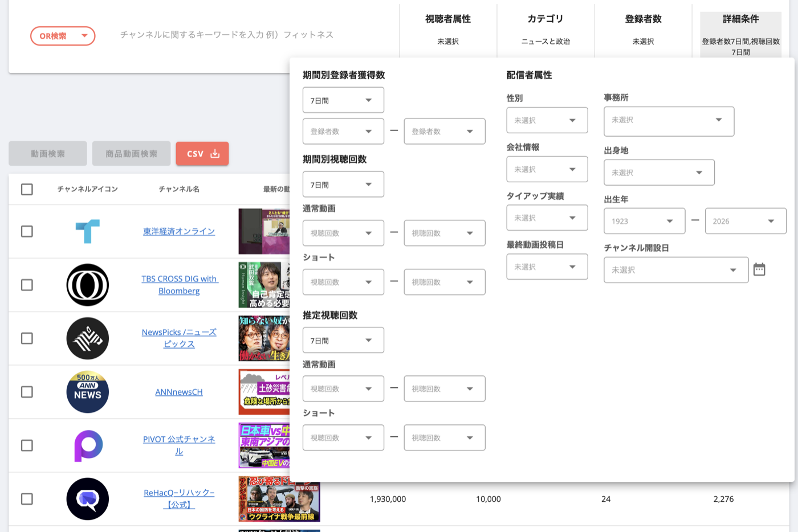
Task: Check the ANNnewsCH row checkbox
Action: tap(27, 392)
